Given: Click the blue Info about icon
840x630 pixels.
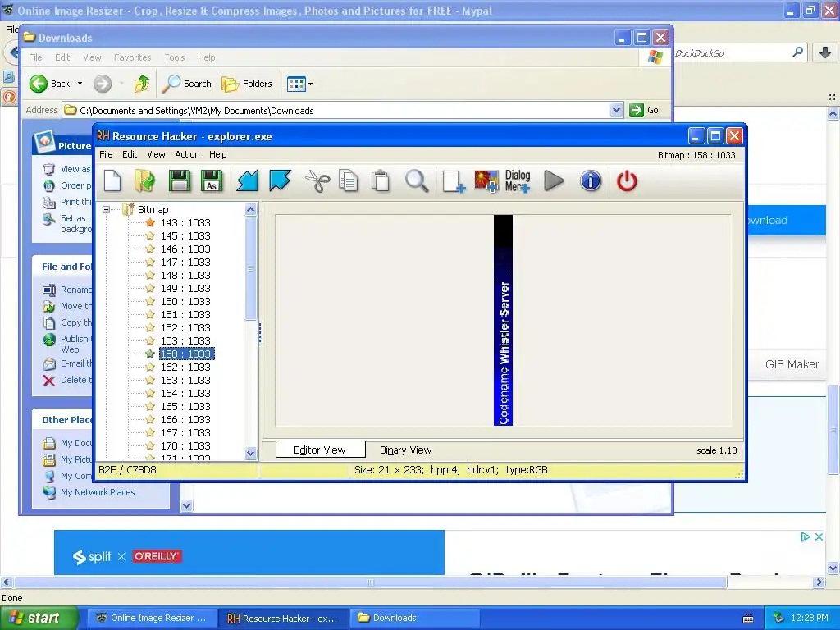Looking at the screenshot, I should click(591, 180).
